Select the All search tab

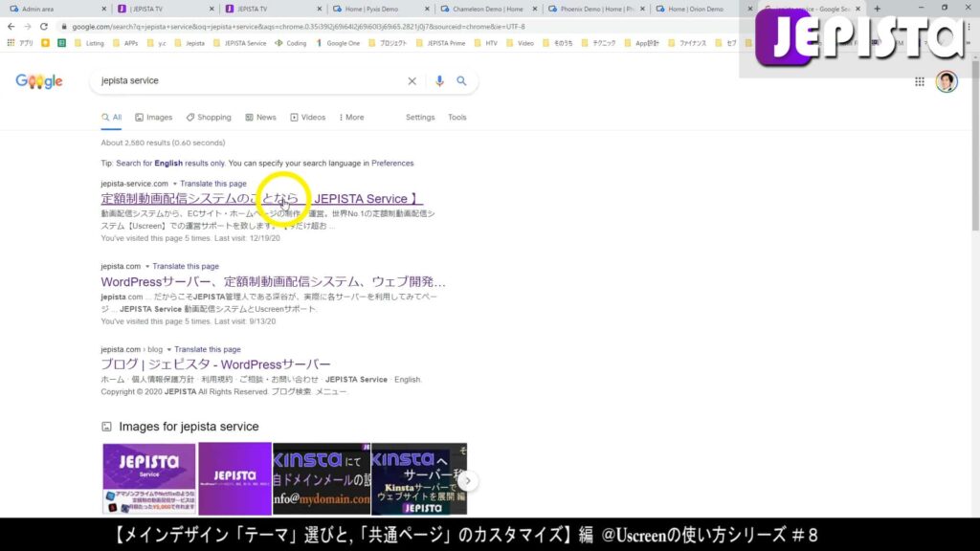coord(111,118)
